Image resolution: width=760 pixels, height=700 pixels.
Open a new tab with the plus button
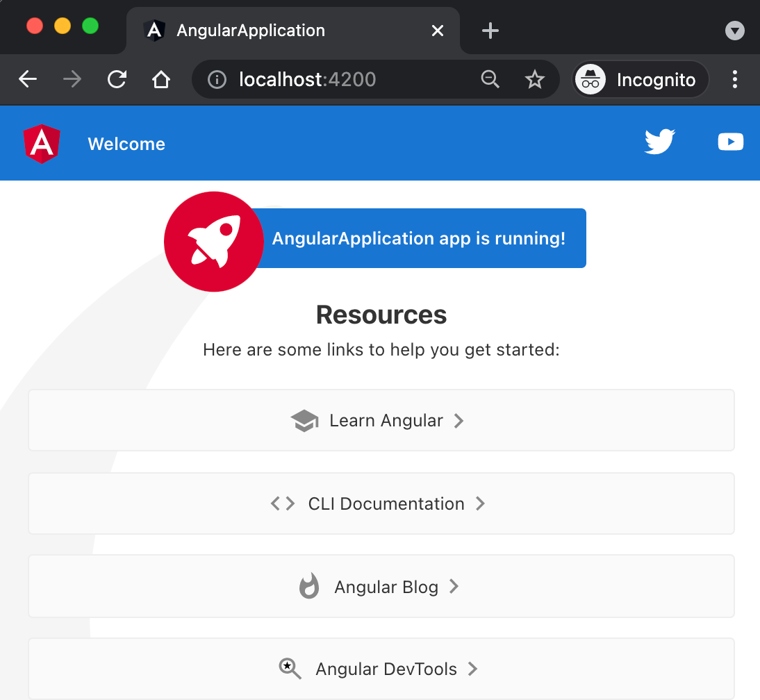[490, 31]
